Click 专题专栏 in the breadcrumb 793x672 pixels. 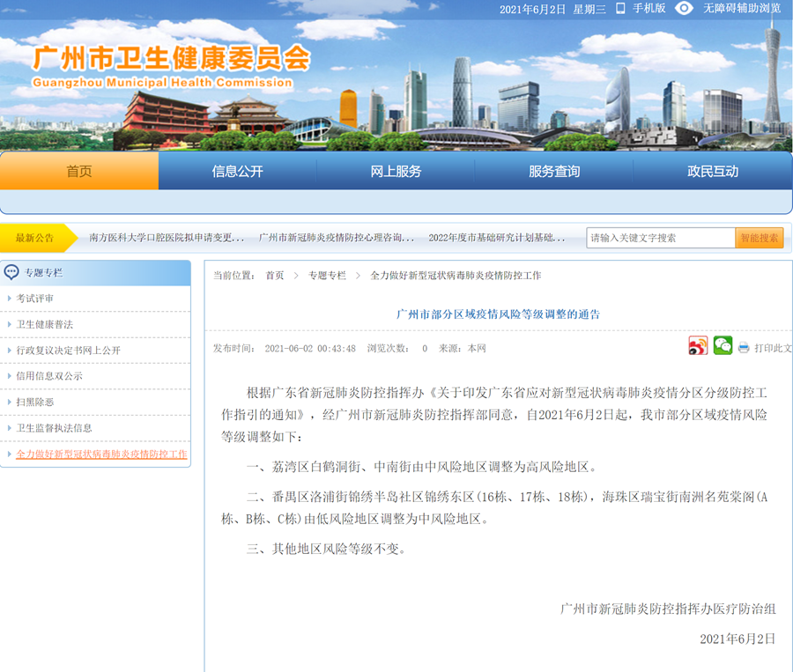click(x=327, y=276)
